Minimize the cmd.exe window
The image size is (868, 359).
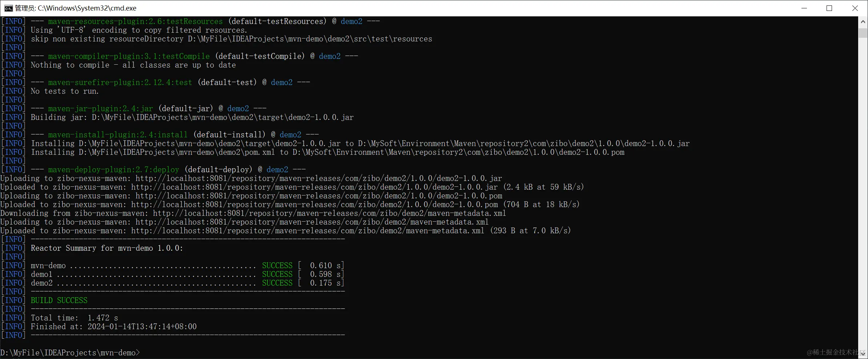click(804, 8)
